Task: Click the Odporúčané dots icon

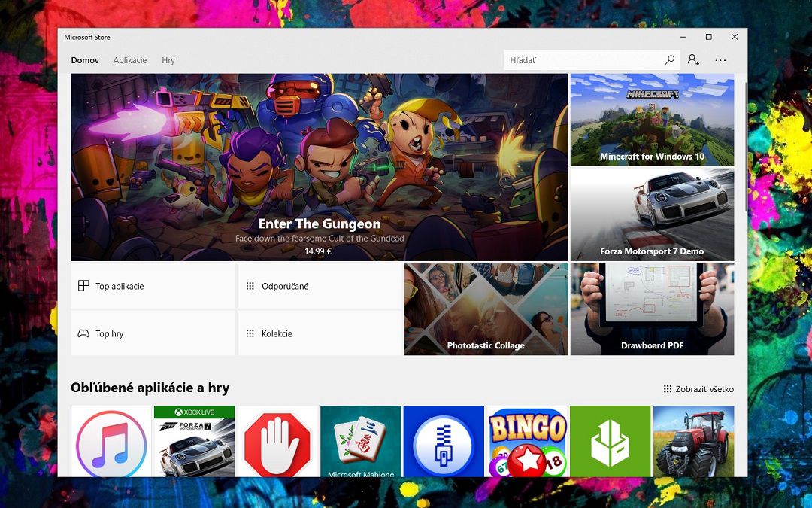Action: click(250, 286)
